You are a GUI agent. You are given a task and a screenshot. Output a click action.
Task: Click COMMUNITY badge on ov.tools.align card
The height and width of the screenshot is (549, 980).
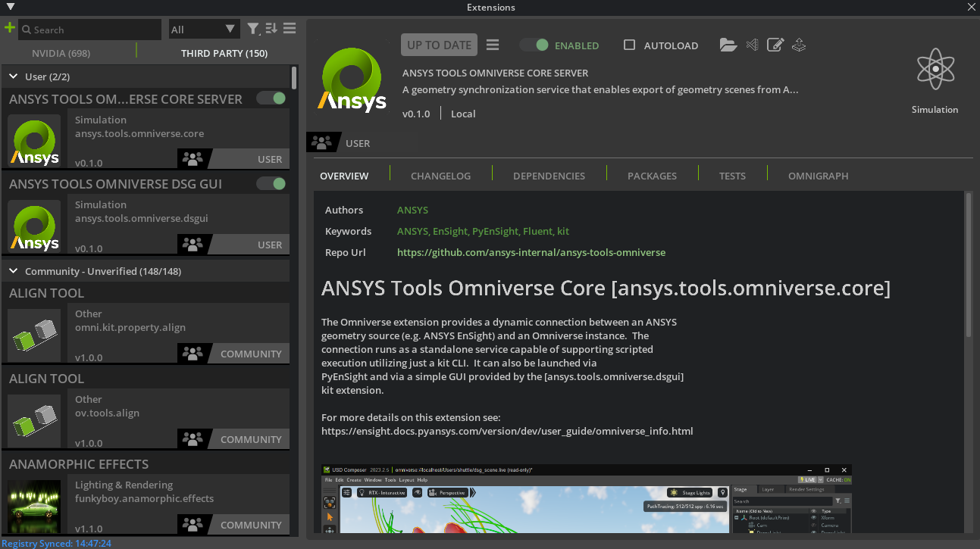[x=233, y=439]
